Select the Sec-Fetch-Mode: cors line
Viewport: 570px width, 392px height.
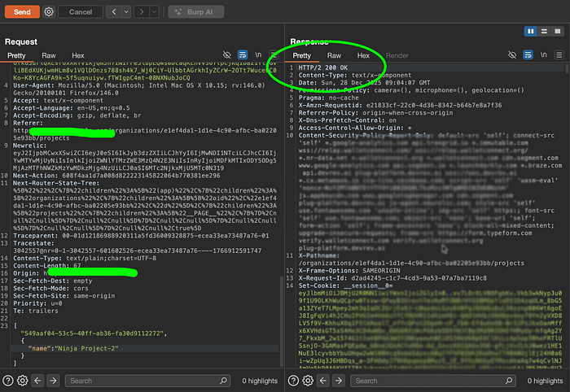tap(50, 289)
